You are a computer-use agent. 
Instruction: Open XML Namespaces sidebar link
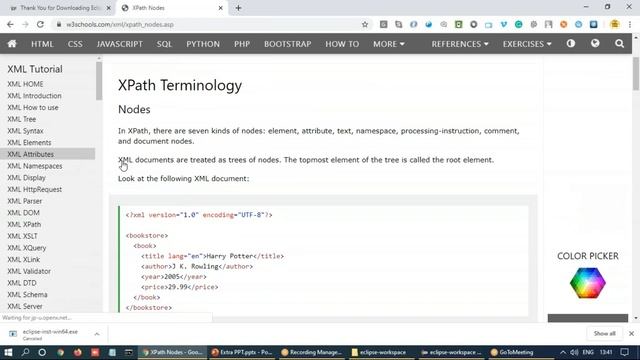35,166
